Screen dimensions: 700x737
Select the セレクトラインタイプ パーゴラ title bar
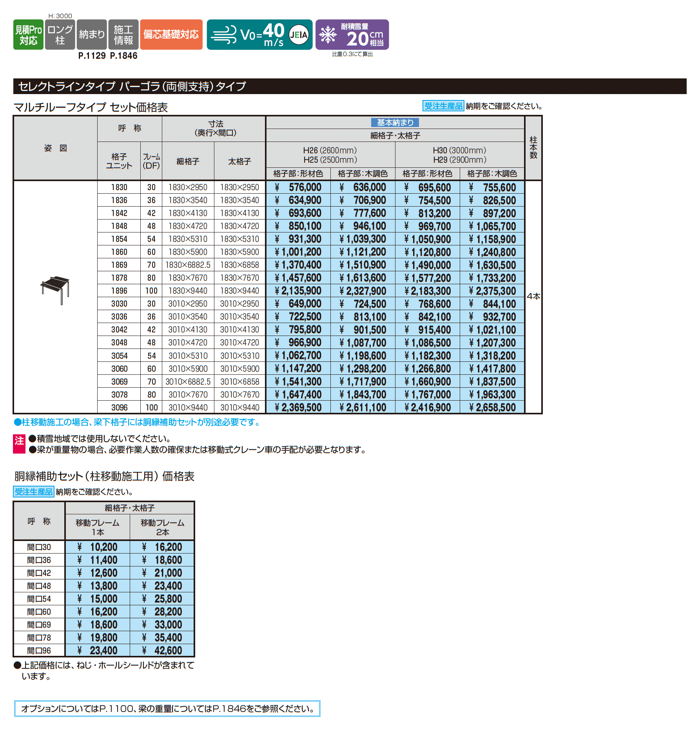click(350, 86)
